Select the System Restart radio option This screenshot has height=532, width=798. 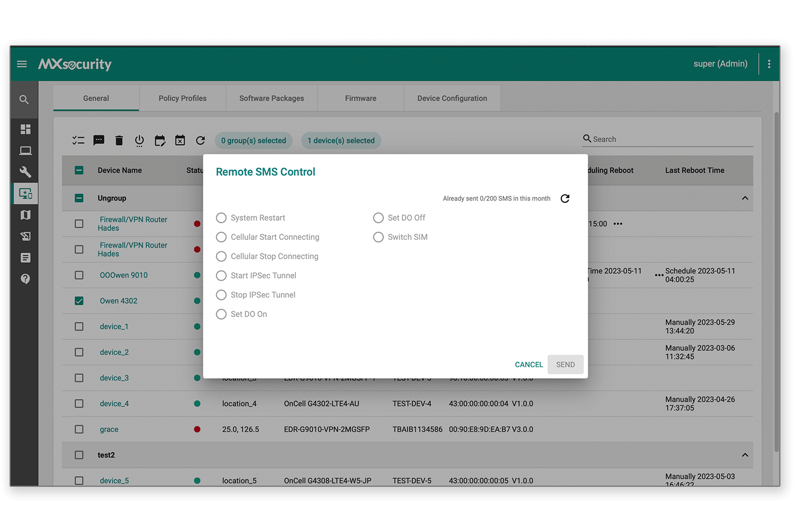point(221,218)
